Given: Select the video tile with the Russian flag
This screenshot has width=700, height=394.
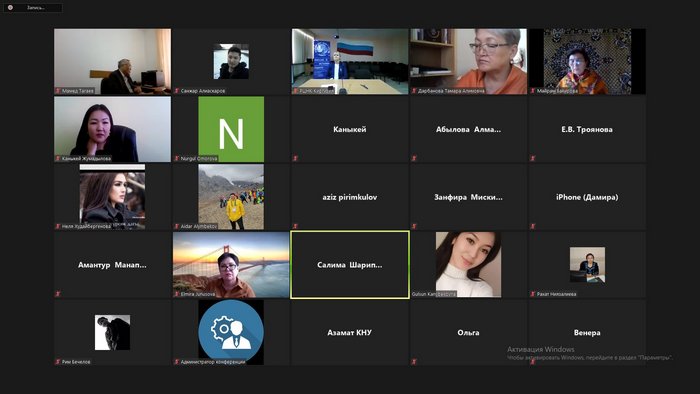Looking at the screenshot, I should click(350, 61).
